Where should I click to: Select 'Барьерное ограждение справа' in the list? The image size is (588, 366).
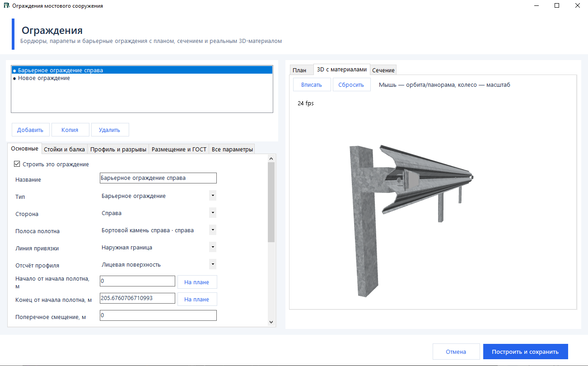pos(142,70)
